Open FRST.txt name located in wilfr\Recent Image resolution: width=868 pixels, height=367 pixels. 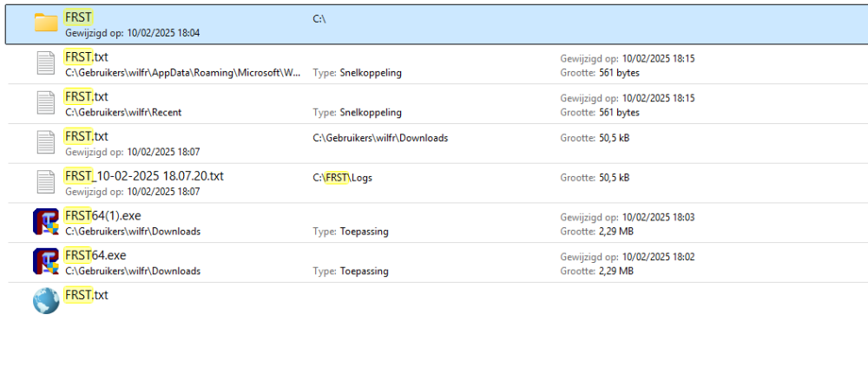(87, 96)
